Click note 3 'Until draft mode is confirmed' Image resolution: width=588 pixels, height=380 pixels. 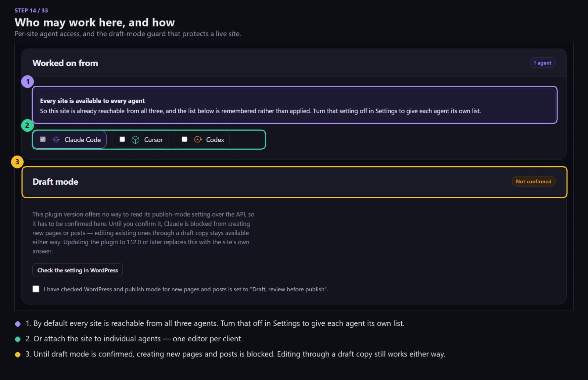point(235,354)
